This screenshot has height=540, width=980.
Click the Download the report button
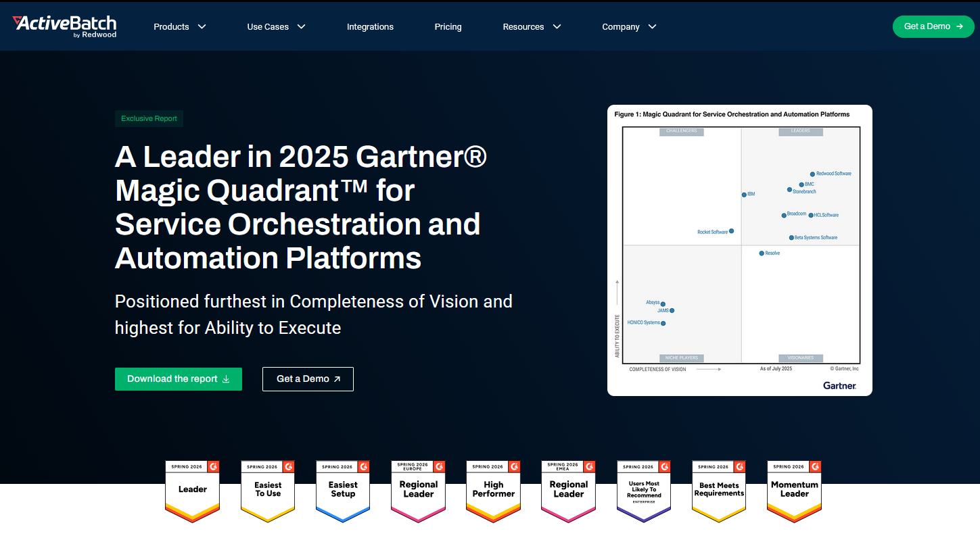[x=179, y=379]
